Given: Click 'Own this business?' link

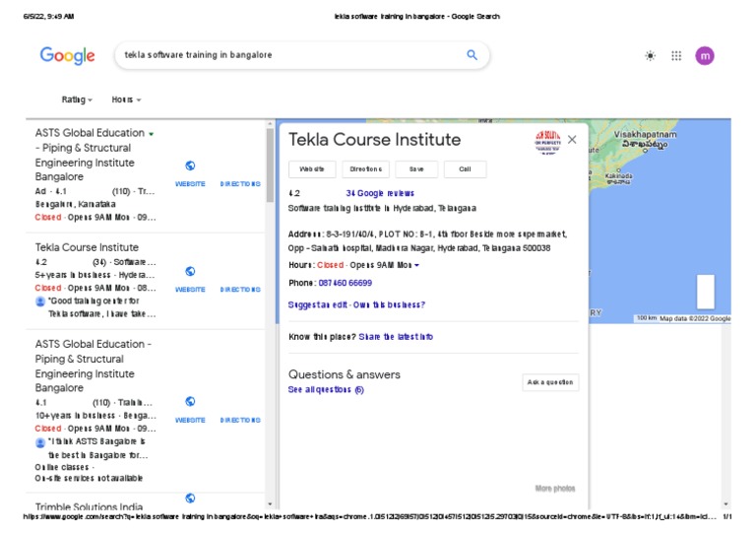Looking at the screenshot, I should point(390,304).
